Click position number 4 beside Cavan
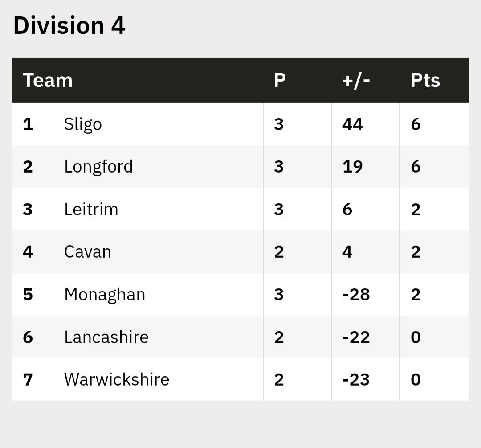481x448 pixels. (28, 252)
